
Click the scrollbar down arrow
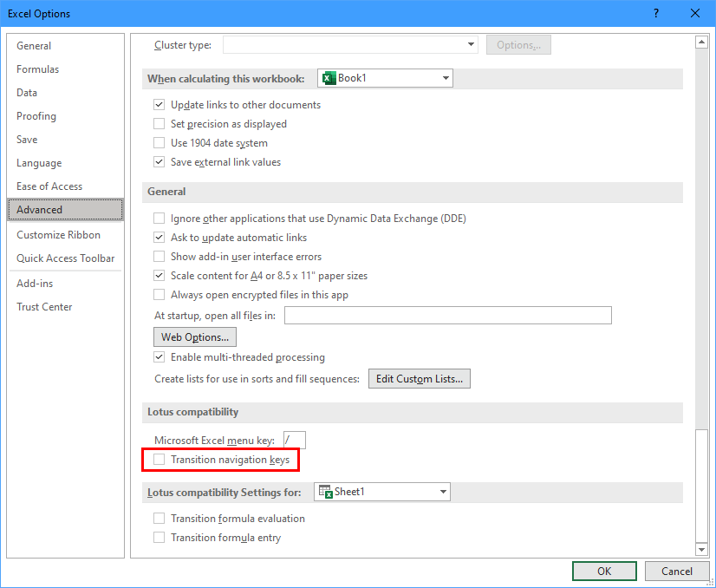(701, 549)
